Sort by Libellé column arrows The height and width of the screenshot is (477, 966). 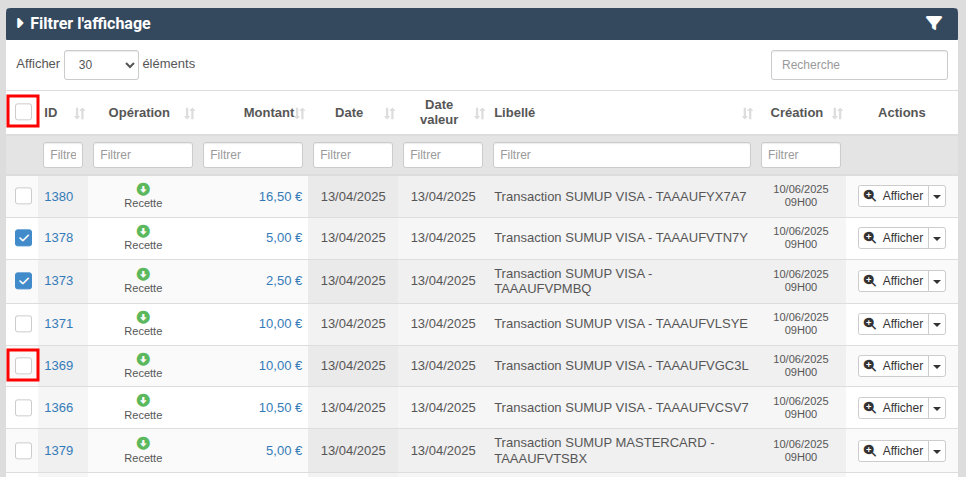(x=747, y=113)
